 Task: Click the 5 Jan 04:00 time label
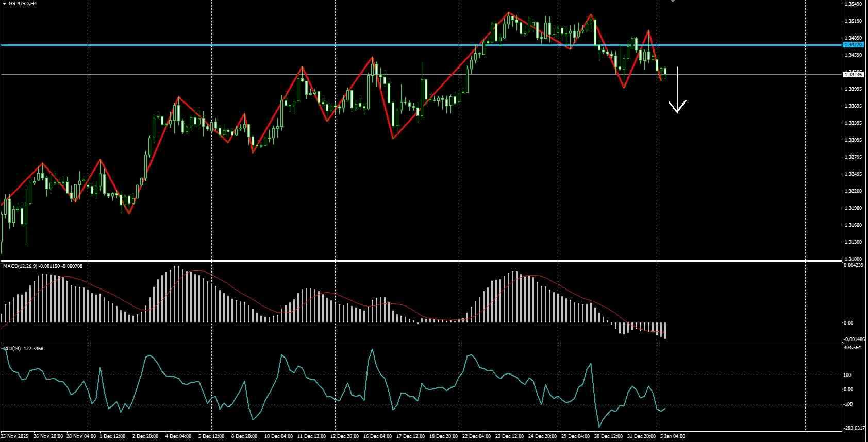(673, 436)
